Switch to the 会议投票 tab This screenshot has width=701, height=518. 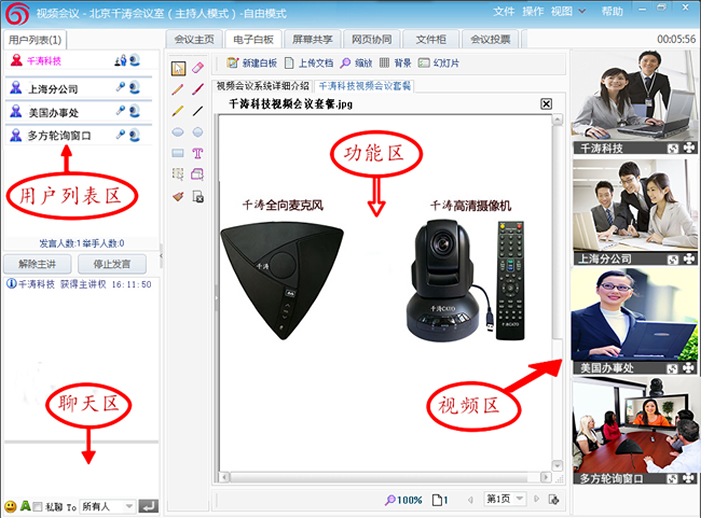tap(490, 39)
